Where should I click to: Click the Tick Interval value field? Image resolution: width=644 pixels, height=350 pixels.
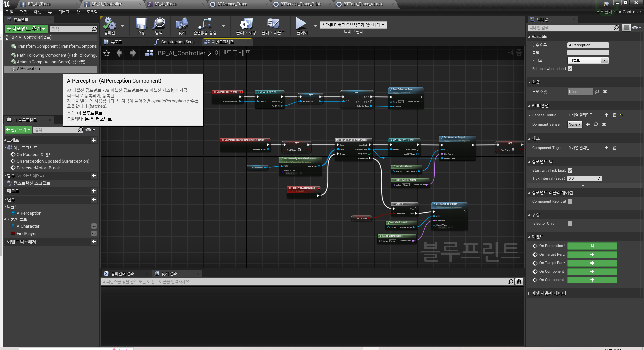click(x=585, y=178)
